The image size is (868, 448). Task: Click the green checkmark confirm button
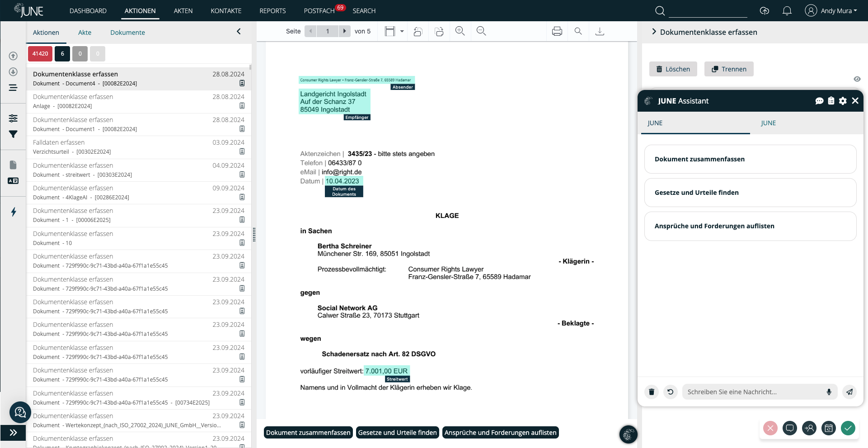[848, 428]
